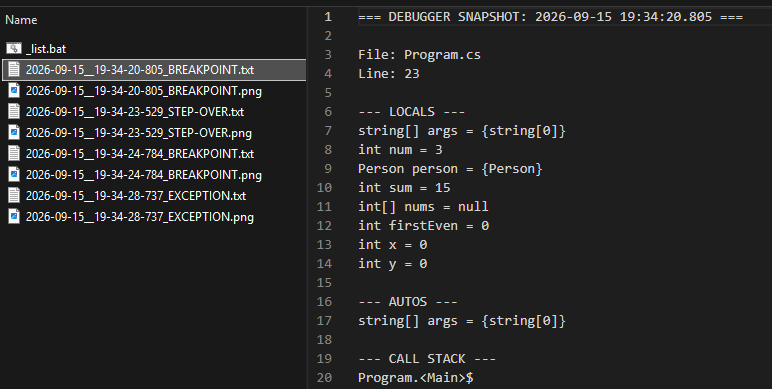Screen dimensions: 772x389
Task: Select the _list.bat file name
Action: coord(46,49)
